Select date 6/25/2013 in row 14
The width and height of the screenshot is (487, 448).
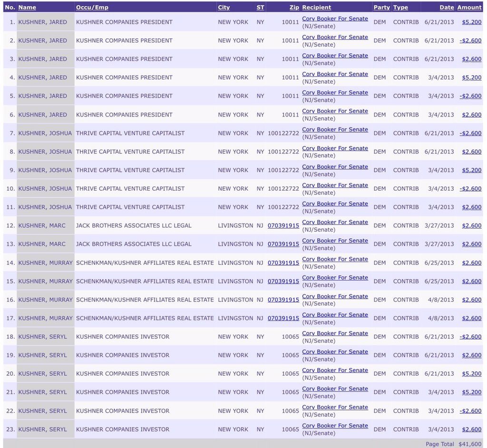click(x=439, y=263)
